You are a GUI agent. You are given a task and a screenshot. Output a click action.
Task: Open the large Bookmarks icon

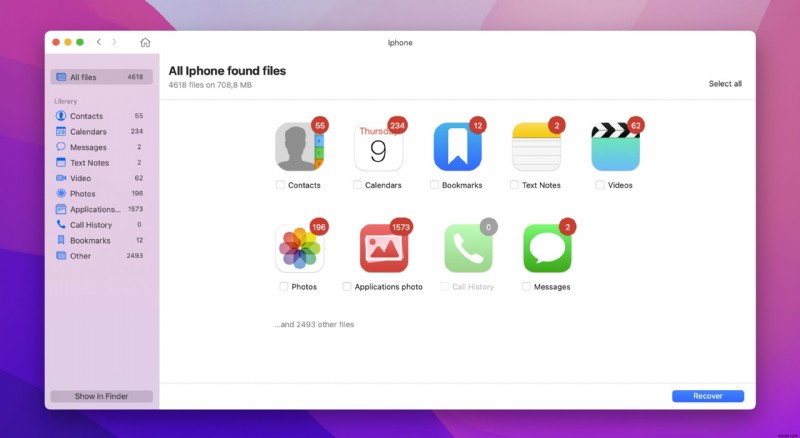pyautogui.click(x=458, y=147)
